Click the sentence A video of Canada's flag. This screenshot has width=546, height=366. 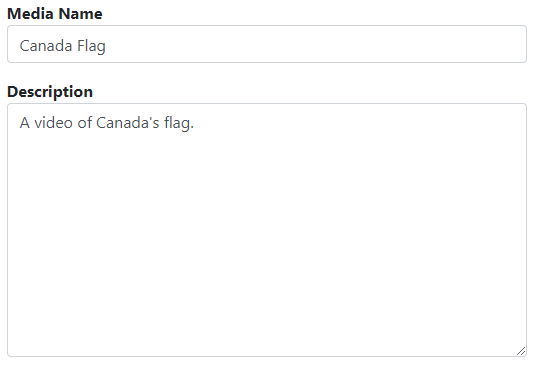(107, 123)
